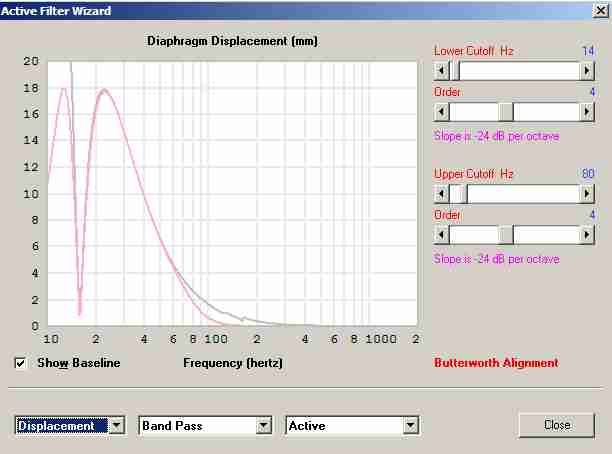Decrease lower filter Order with left arrow
The width and height of the screenshot is (612, 454).
pyautogui.click(x=441, y=112)
